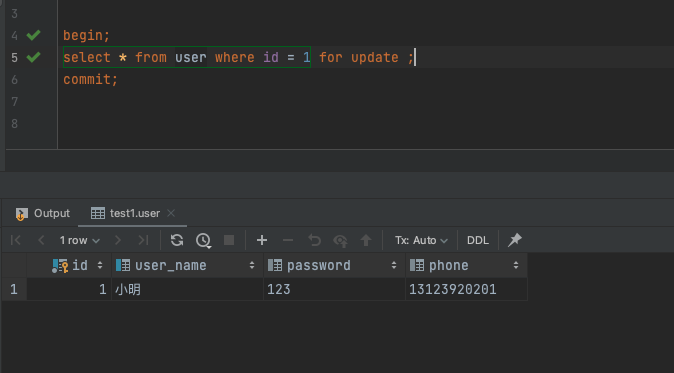Screen dimensions: 674x373
Task: Go to next page of results
Action: [x=118, y=240]
